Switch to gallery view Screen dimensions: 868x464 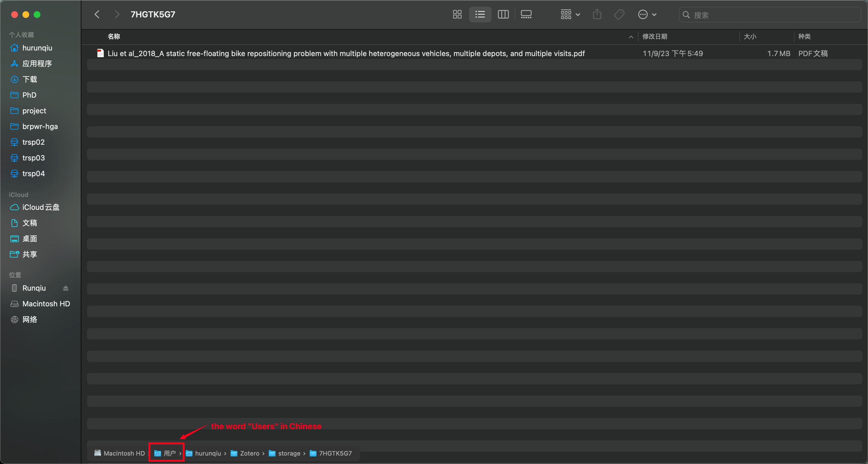click(x=526, y=15)
